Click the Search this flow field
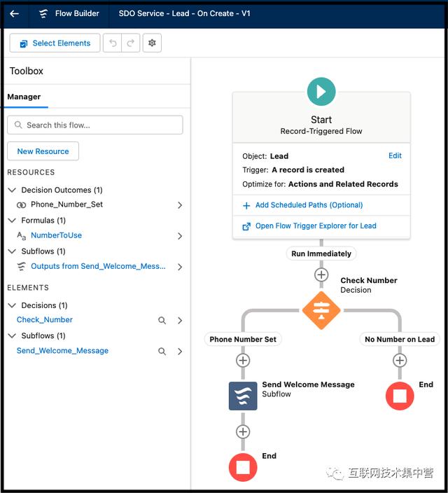The height and width of the screenshot is (493, 448). (95, 125)
